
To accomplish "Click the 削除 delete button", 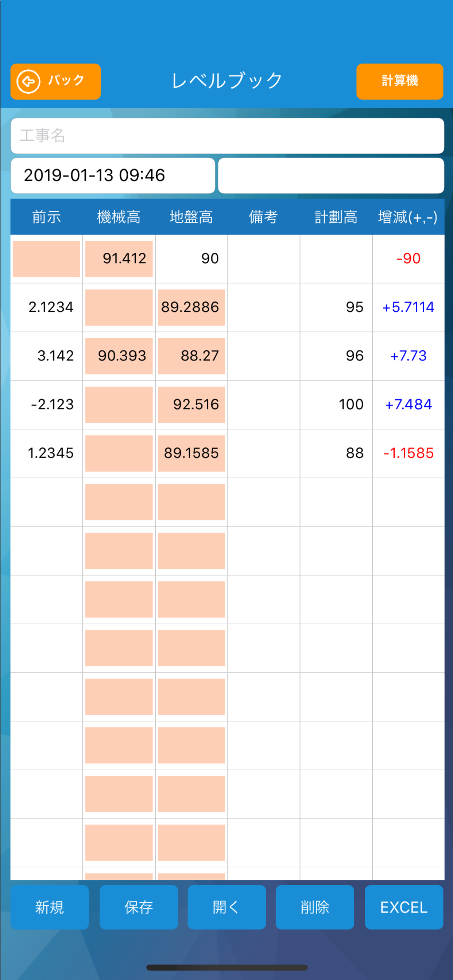I will click(x=315, y=907).
